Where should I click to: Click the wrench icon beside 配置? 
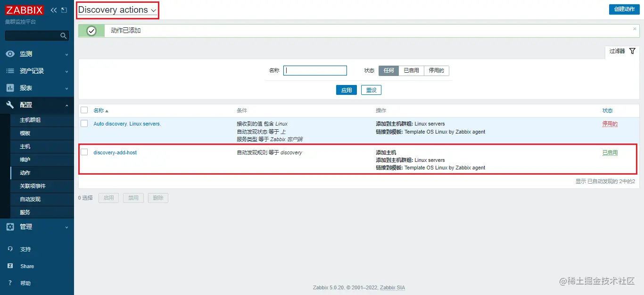(10, 105)
